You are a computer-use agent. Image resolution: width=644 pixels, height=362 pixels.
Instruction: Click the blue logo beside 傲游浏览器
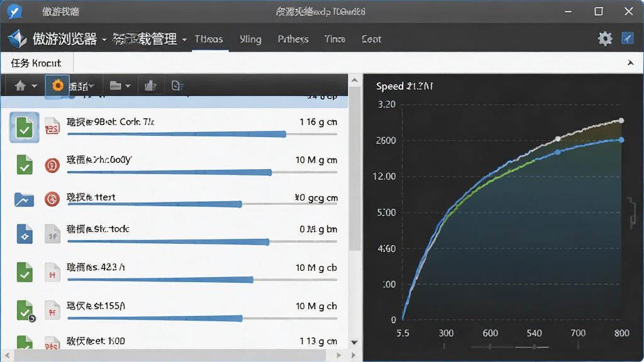click(17, 39)
